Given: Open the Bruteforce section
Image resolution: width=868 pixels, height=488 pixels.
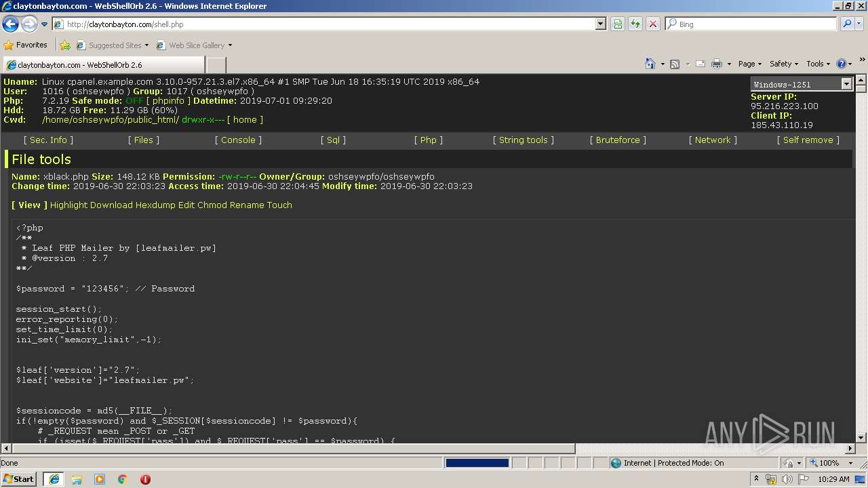Looking at the screenshot, I should [x=618, y=140].
